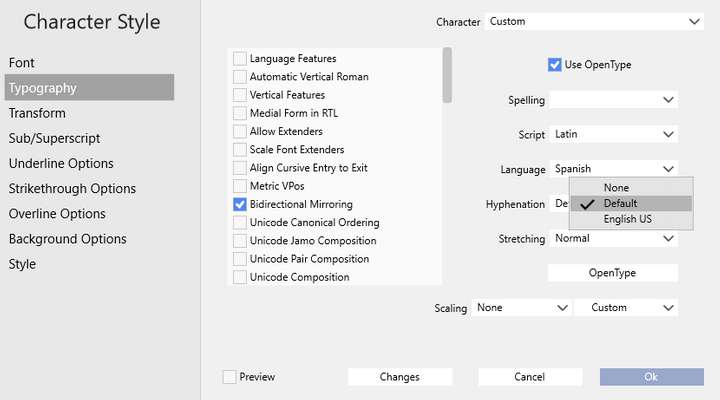Go to Background Options section
This screenshot has width=720, height=400.
click(x=67, y=239)
